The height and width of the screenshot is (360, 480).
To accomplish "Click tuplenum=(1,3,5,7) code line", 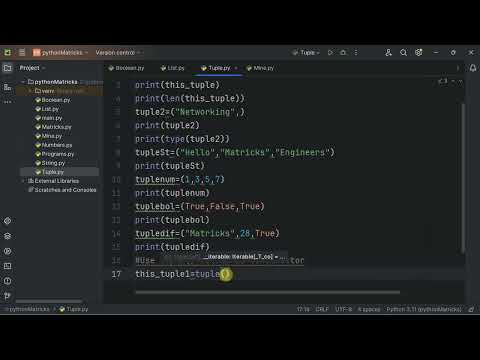I will tap(180, 180).
